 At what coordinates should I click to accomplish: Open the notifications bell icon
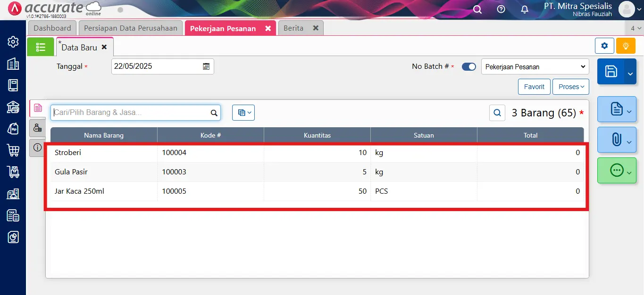coord(525,9)
